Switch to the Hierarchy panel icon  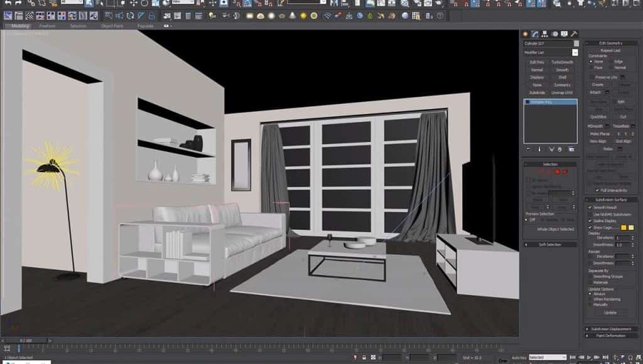(544, 34)
